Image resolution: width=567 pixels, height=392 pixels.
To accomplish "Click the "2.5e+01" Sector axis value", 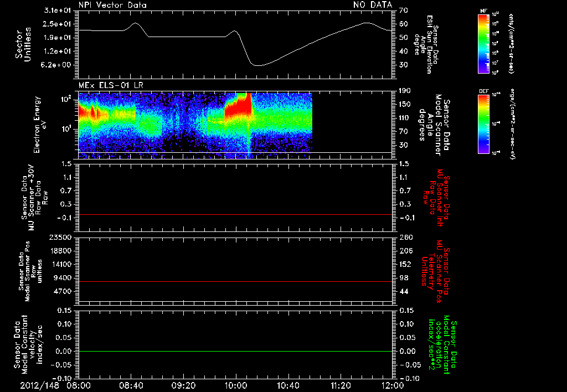I will pos(57,24).
